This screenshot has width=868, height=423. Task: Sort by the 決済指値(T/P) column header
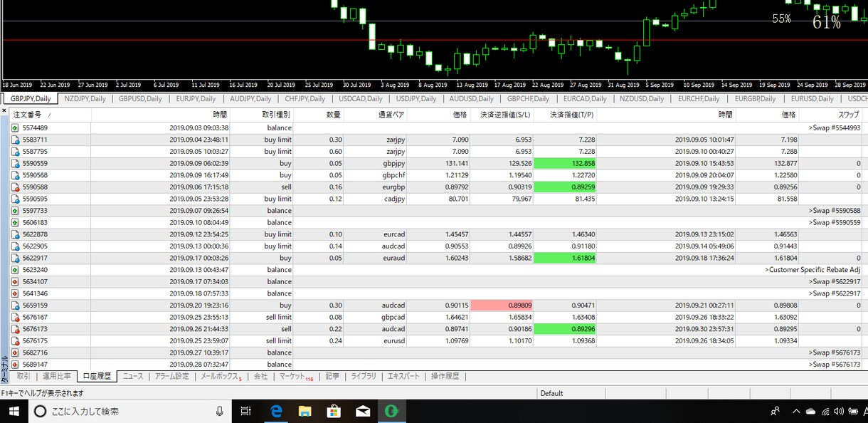point(565,114)
